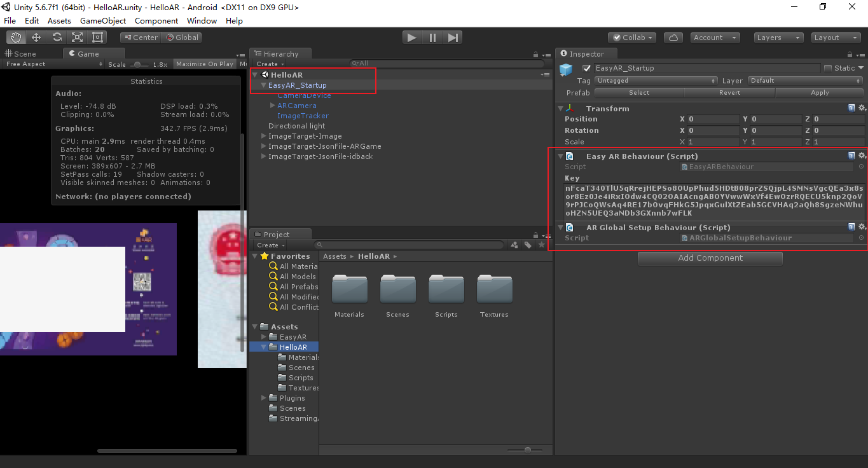Open the Layer dropdown set to Default
The height and width of the screenshot is (468, 868).
click(x=805, y=81)
